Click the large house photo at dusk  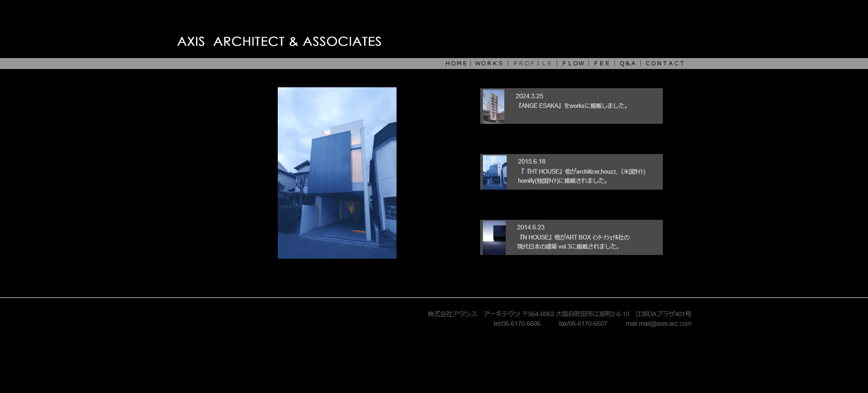tap(337, 173)
